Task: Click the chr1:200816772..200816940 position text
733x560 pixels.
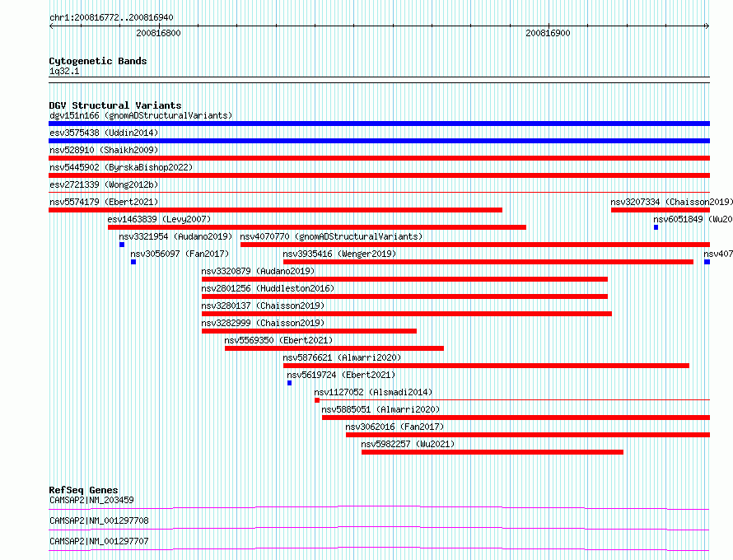Action: (111, 18)
